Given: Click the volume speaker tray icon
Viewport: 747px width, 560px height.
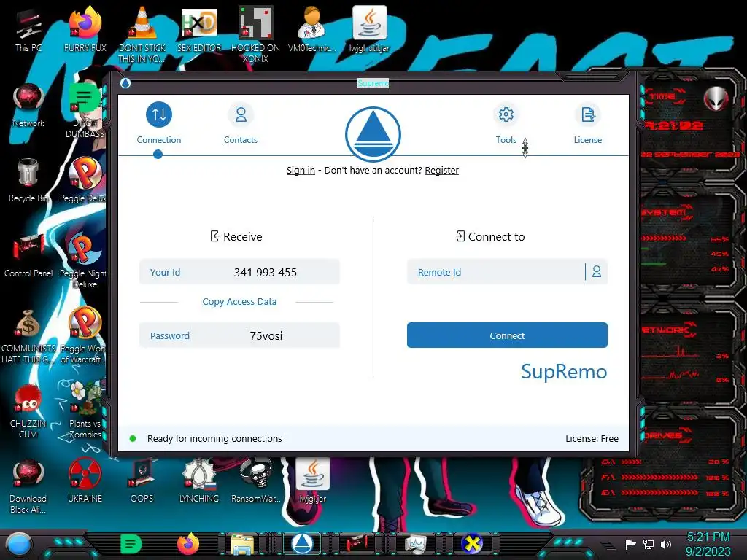Looking at the screenshot, I should [666, 544].
